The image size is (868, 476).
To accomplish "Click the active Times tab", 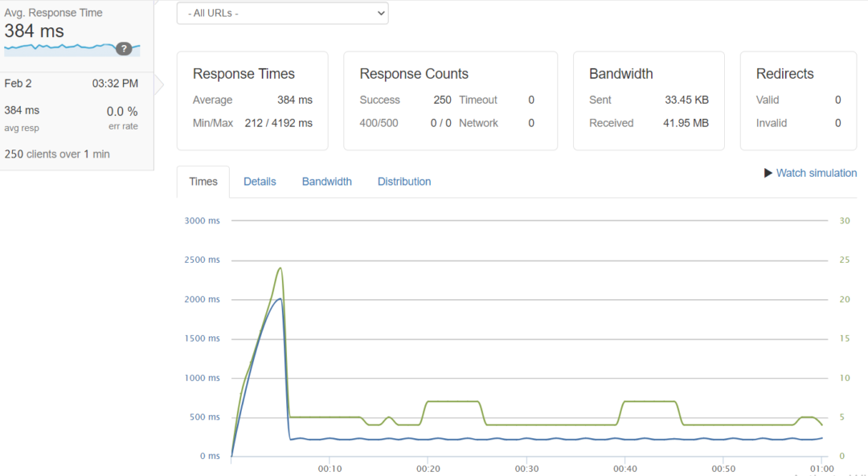I will [203, 181].
